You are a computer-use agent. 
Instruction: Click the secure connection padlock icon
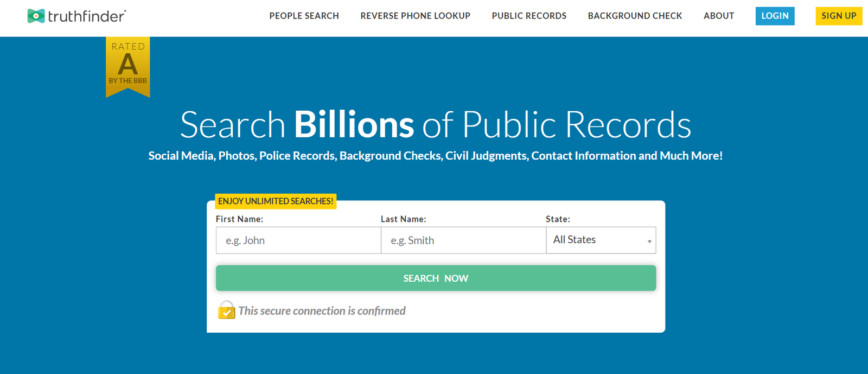(227, 310)
